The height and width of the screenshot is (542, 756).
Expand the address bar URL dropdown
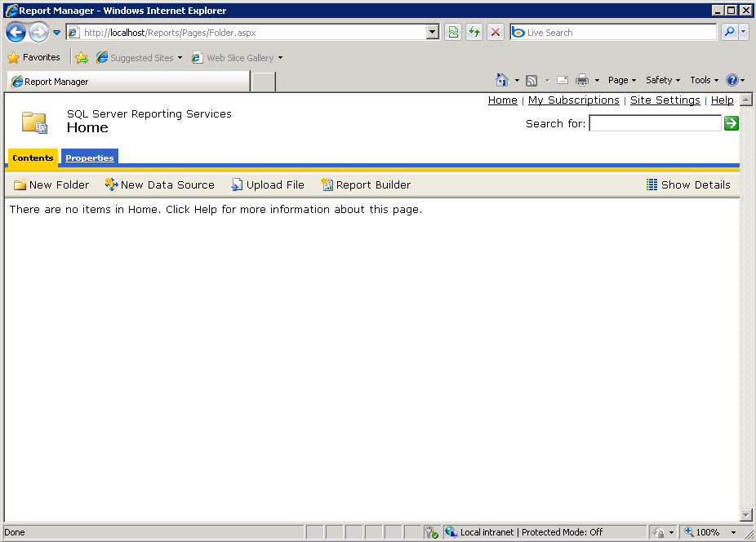[433, 33]
